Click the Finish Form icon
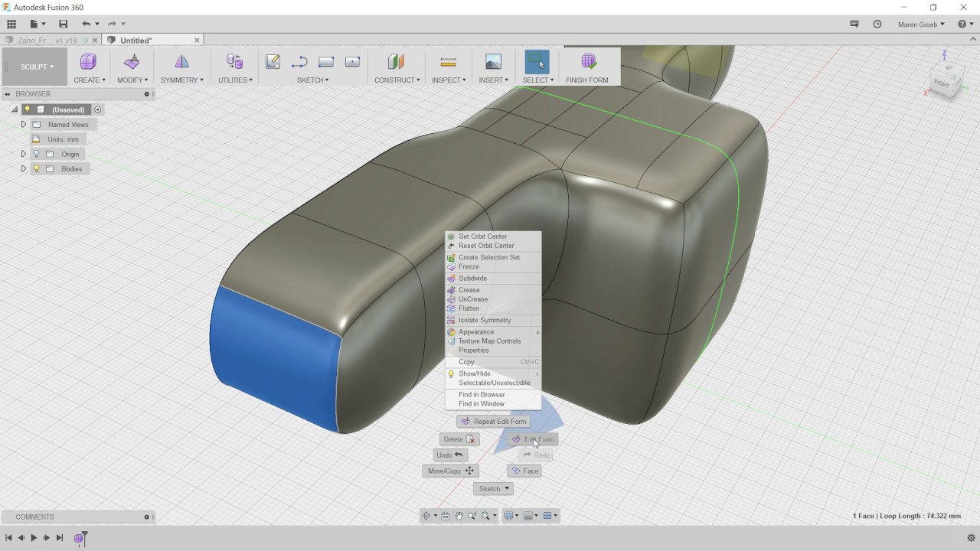This screenshot has width=980, height=551. (588, 62)
